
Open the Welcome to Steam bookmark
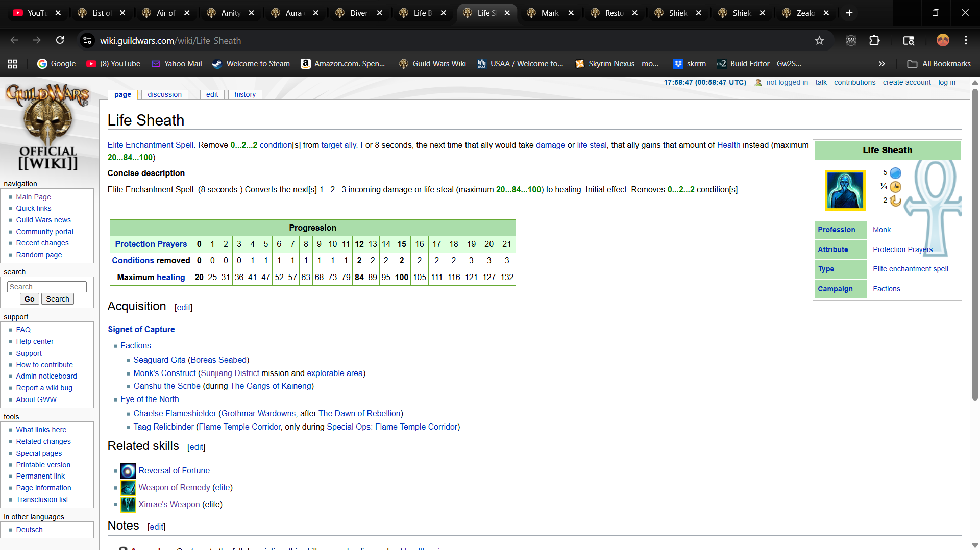tap(251, 64)
